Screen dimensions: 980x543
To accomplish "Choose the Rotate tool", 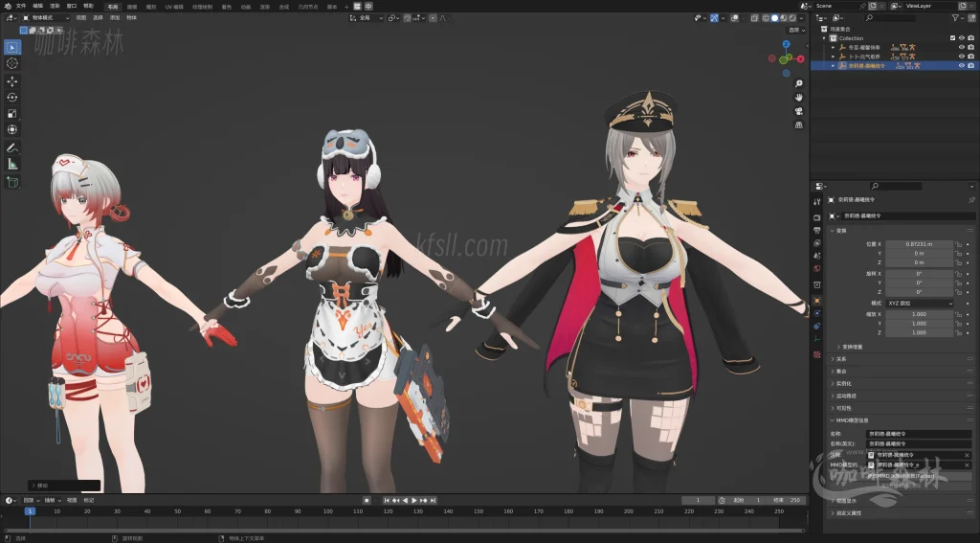I will click(11, 98).
